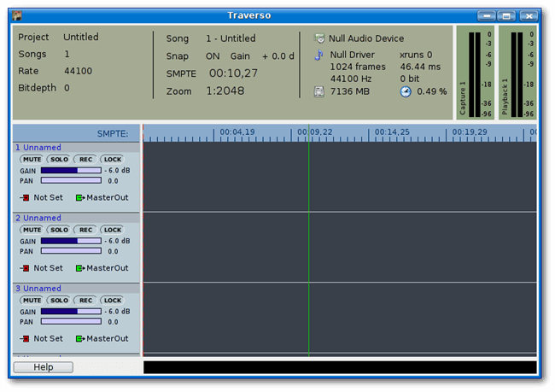Arm REC on track 1 Unnamed
The width and height of the screenshot is (555, 392).
point(85,160)
